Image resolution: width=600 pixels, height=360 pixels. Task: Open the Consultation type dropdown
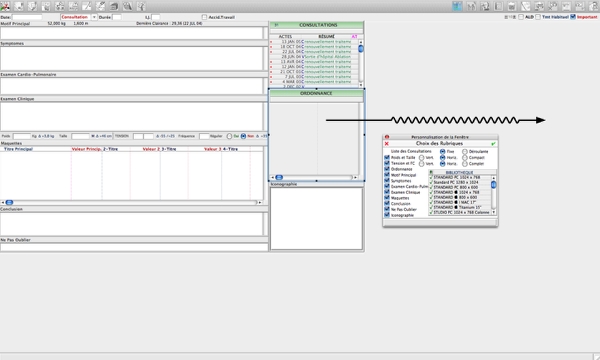click(94, 17)
